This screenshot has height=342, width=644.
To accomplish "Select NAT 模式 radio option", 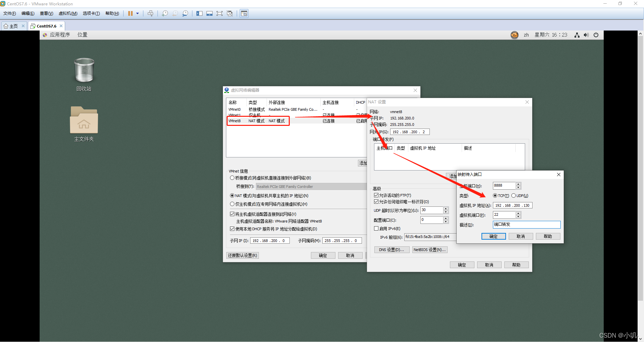I will pos(232,195).
